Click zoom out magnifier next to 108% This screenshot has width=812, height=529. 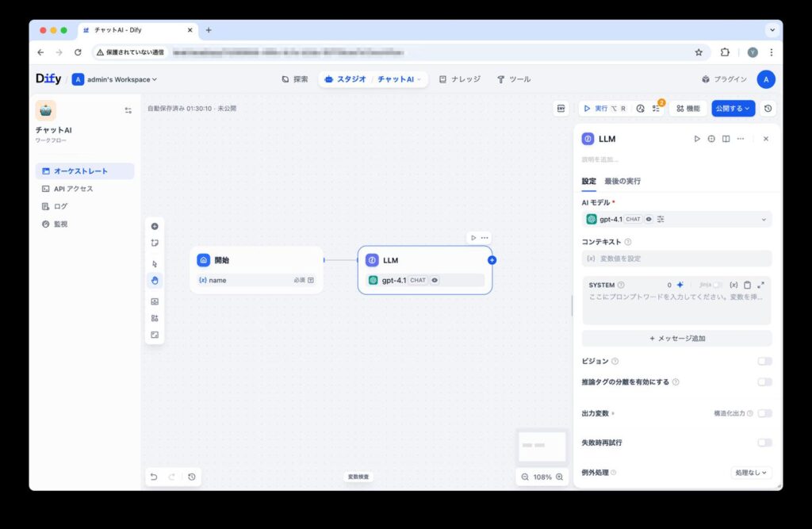[524, 477]
